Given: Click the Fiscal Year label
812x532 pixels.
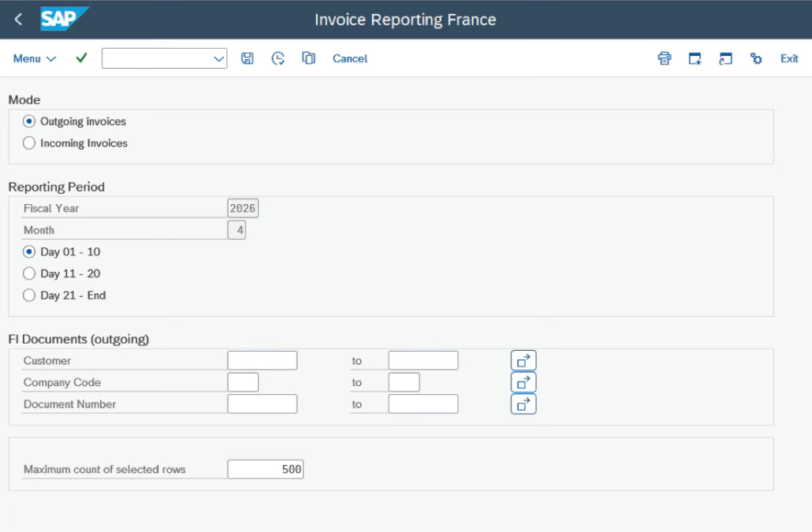Looking at the screenshot, I should coord(51,208).
